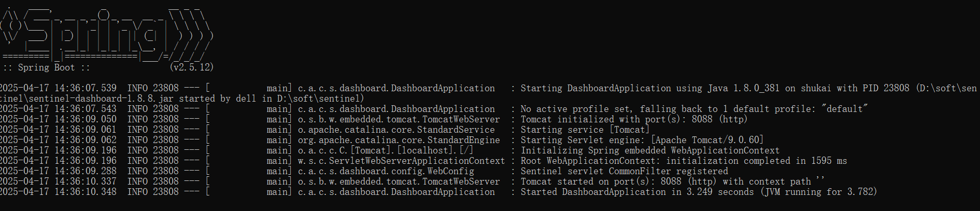Click the o.a.c.c.C.[Tomcat].[localhost].[/] logger name

pos(385,150)
